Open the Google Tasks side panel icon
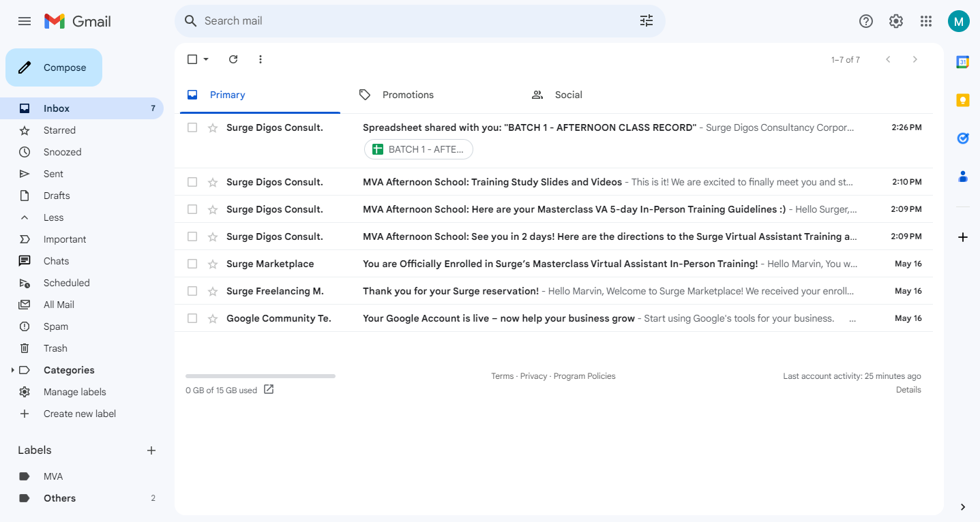This screenshot has width=980, height=522. click(x=962, y=138)
